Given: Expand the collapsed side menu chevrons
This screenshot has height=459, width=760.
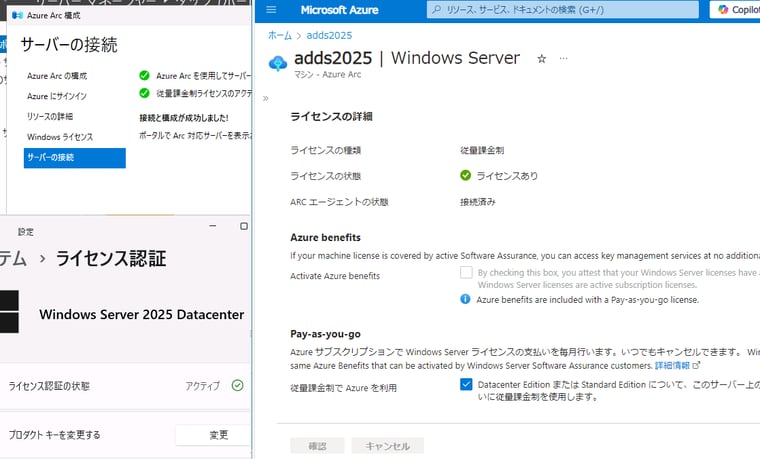Looking at the screenshot, I should coord(266,98).
